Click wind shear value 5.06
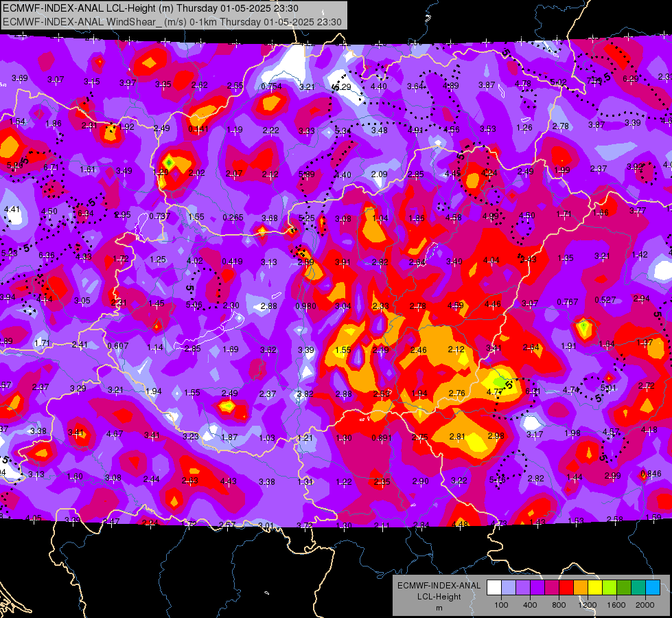672x618 pixels. pos(194,305)
